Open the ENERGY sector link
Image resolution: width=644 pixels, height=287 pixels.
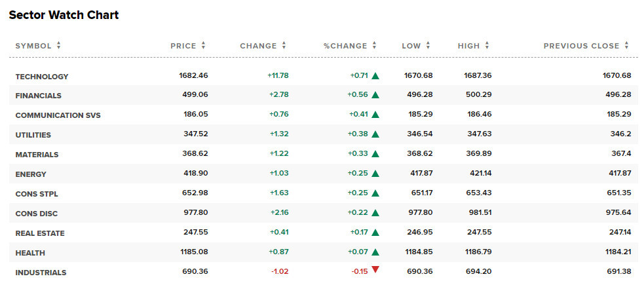point(31,174)
